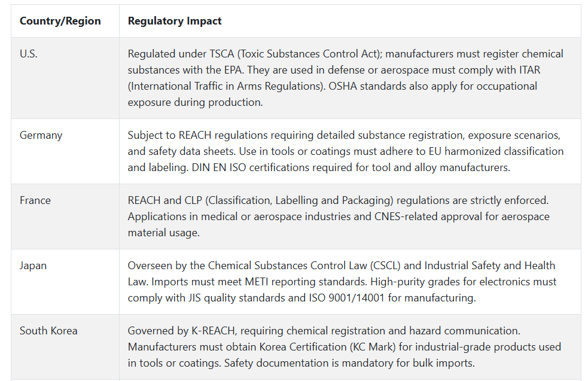The height and width of the screenshot is (381, 588).
Task: Click the KC Mark text
Action: click(x=373, y=348)
